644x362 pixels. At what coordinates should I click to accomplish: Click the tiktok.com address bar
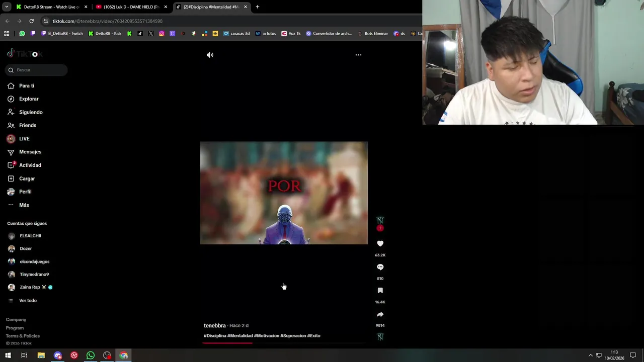[x=231, y=21]
